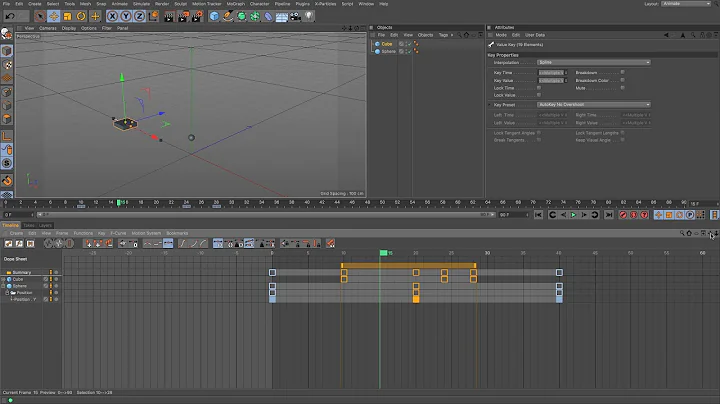Click Go to End playback button
This screenshot has width=720, height=404.
tap(609, 215)
